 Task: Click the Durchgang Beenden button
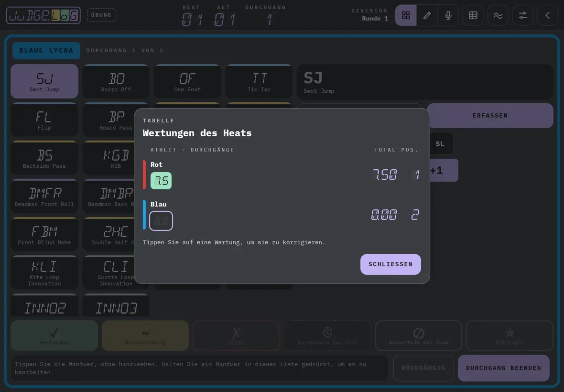(504, 368)
